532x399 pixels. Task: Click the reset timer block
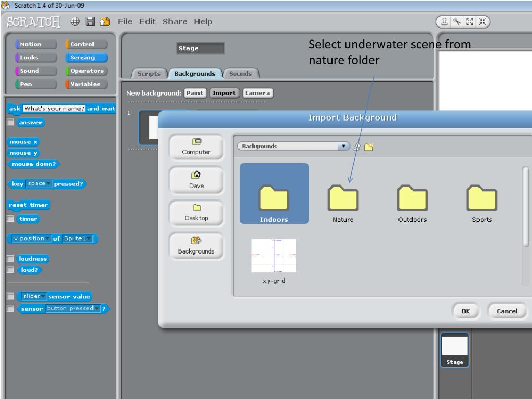point(29,205)
